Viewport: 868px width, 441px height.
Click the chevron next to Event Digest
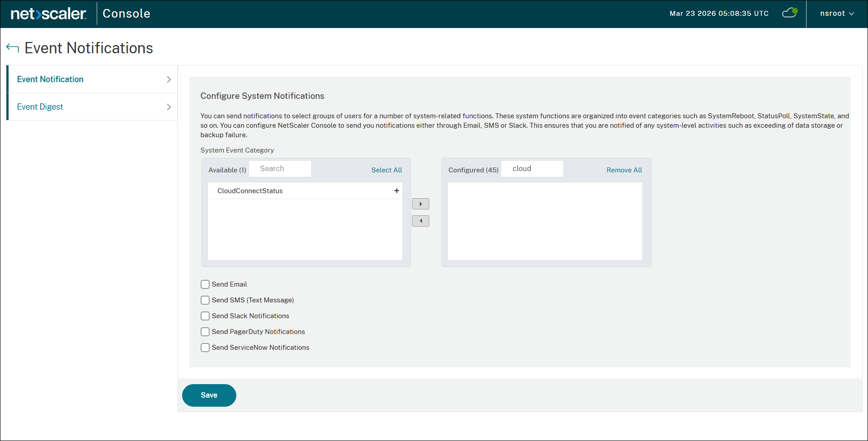coord(169,107)
